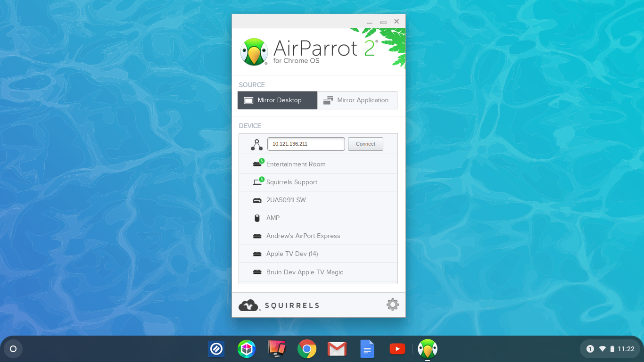Open the launcher circle button in shelf
This screenshot has height=362, width=644.
tap(13, 349)
